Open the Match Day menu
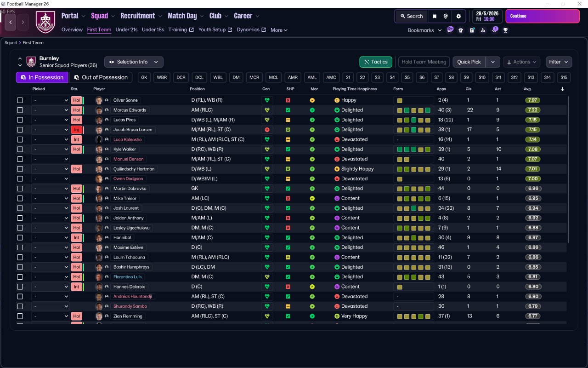The width and height of the screenshot is (588, 368). point(186,16)
